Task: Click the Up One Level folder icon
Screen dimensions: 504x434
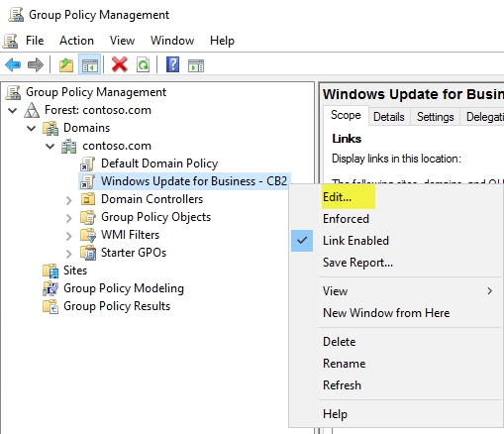Action: coord(66,64)
